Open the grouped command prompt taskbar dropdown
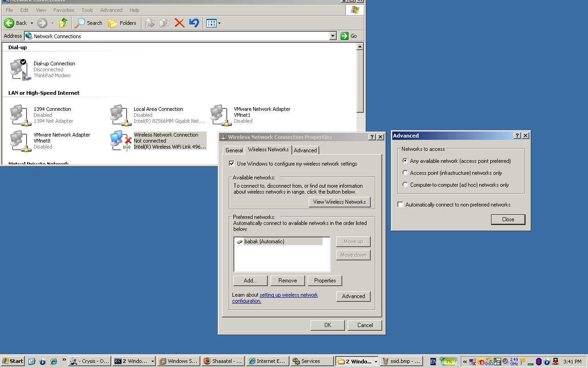The height and width of the screenshot is (368, 588). [x=153, y=362]
